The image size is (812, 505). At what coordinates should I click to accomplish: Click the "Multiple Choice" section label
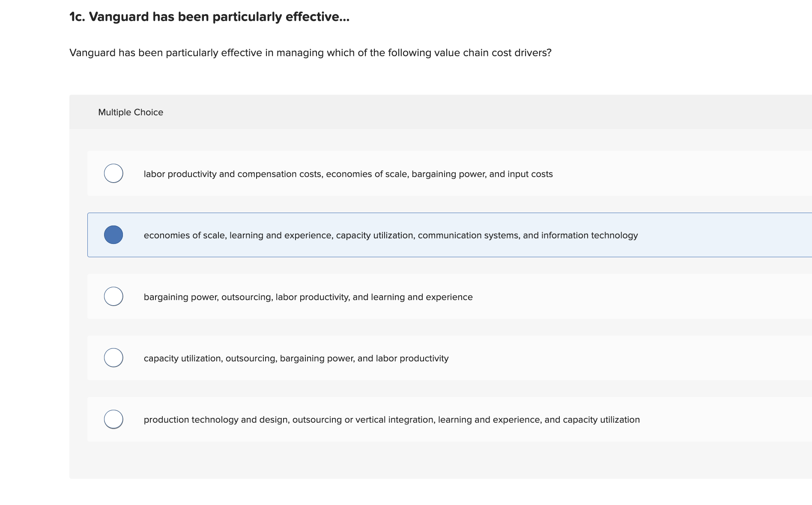(131, 112)
